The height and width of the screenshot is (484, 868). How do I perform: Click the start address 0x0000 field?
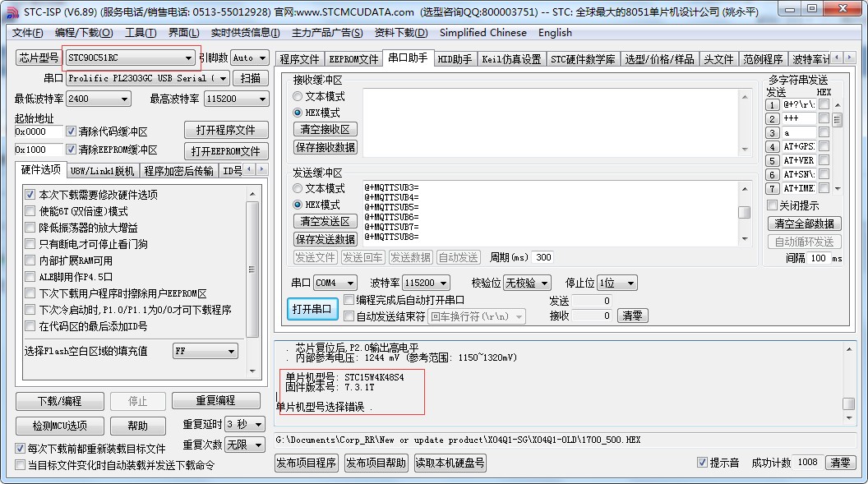click(39, 131)
